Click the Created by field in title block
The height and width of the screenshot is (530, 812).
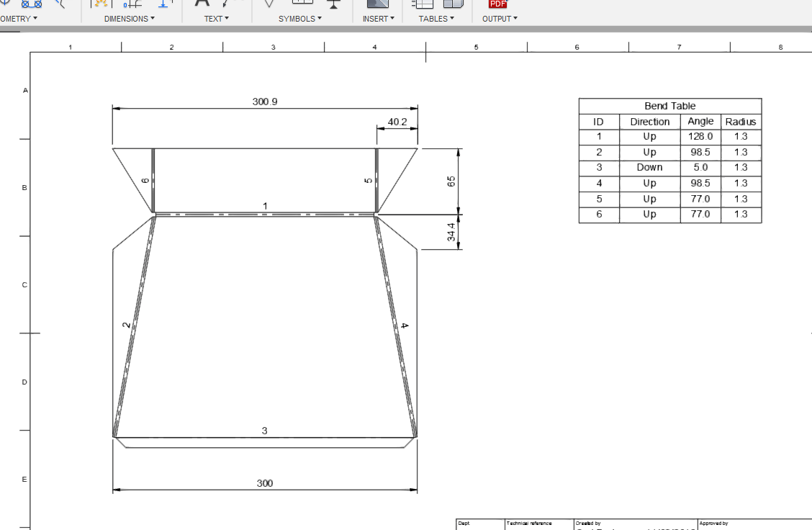point(633,526)
